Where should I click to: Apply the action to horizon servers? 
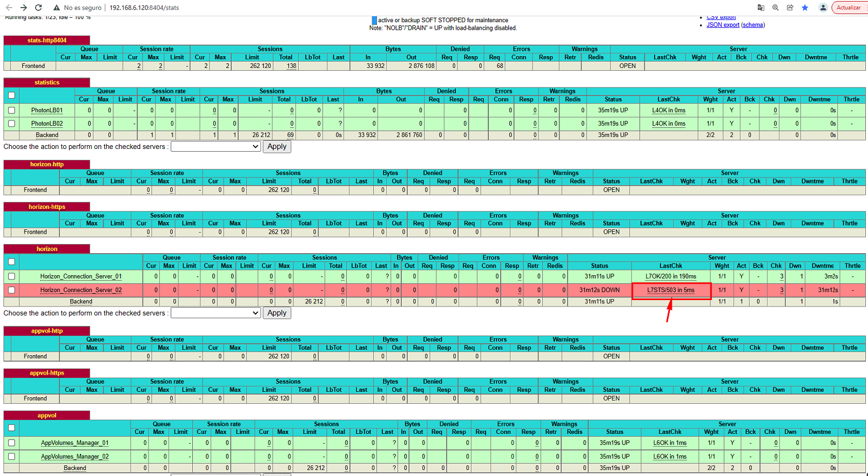click(x=277, y=313)
